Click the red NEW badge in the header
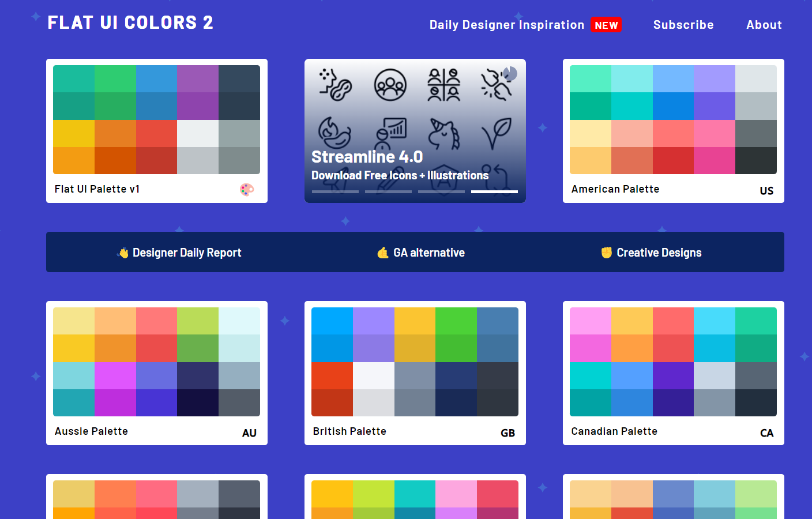 pyautogui.click(x=606, y=25)
